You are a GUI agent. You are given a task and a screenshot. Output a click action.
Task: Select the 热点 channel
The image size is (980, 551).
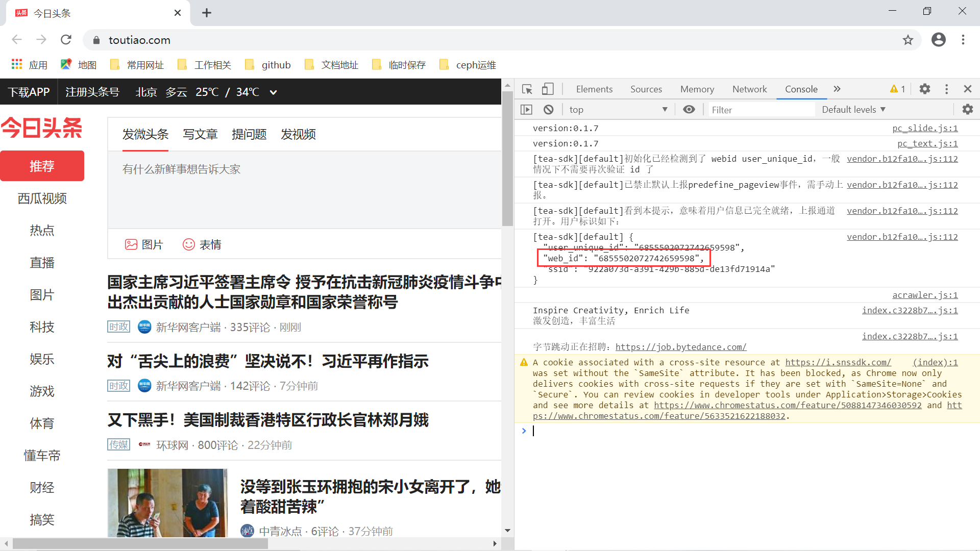coord(42,231)
